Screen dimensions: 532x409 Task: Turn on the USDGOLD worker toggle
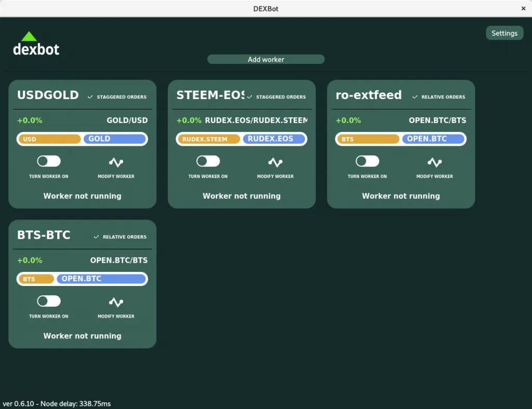[x=49, y=161]
